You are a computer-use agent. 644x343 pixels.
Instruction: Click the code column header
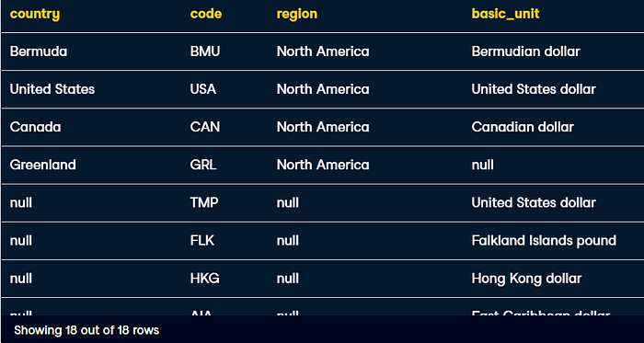[x=206, y=14]
